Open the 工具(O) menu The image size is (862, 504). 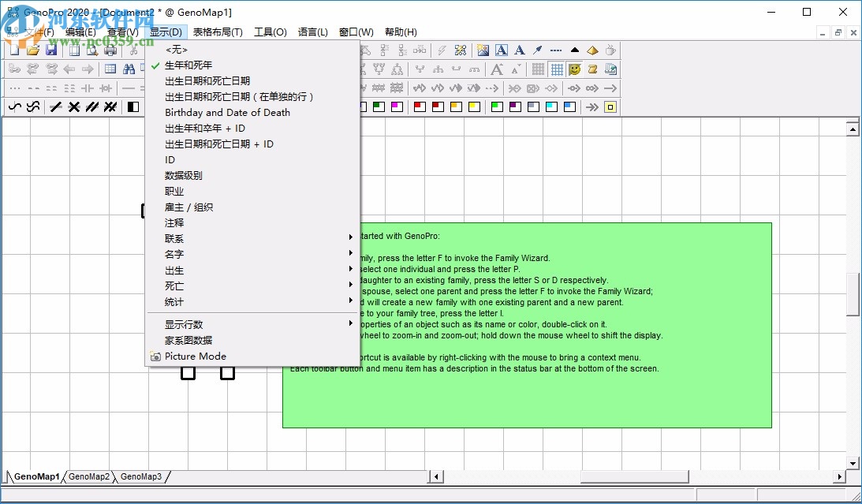(270, 32)
